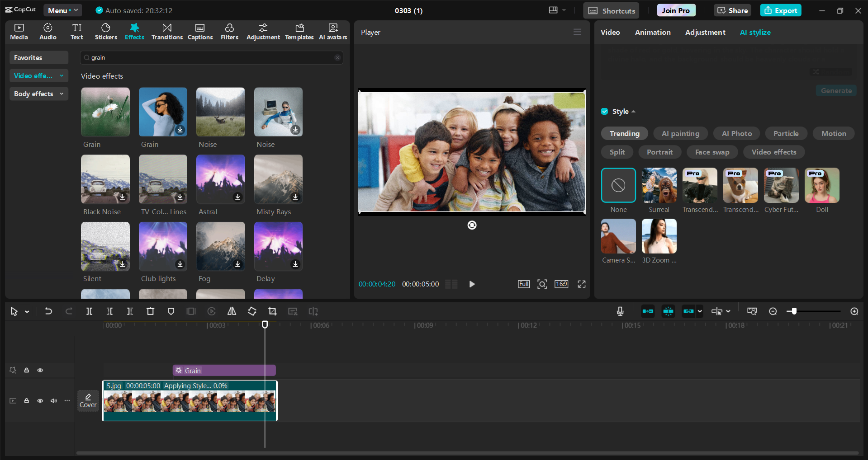This screenshot has width=868, height=460.
Task: Click the Delete clip trash icon
Action: coord(150,311)
